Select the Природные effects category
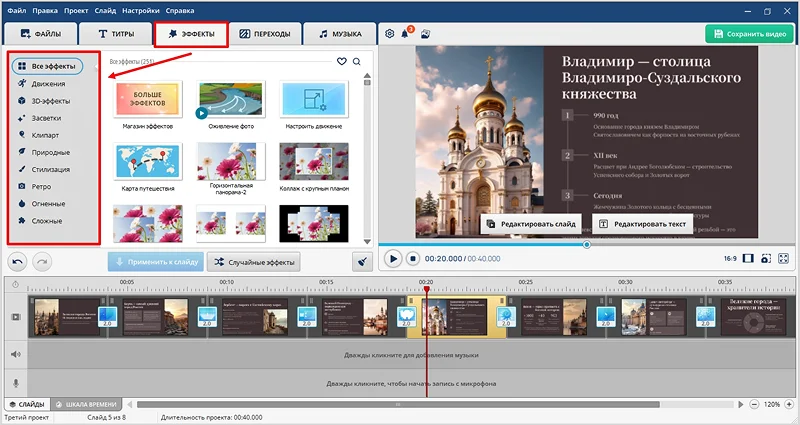The image size is (800, 425). coord(50,152)
